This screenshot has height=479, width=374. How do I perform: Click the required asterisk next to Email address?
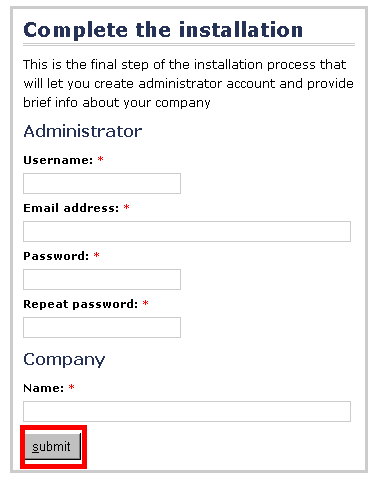click(x=126, y=207)
